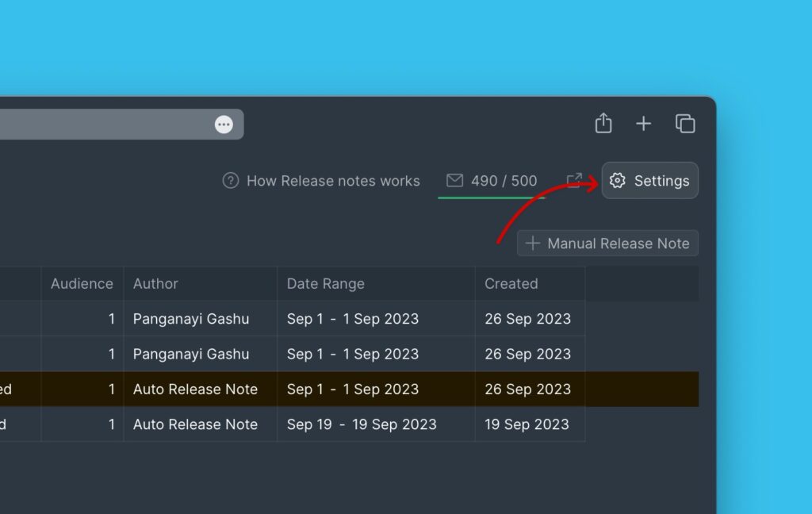
Task: Open the How Release notes works link
Action: pyautogui.click(x=334, y=181)
